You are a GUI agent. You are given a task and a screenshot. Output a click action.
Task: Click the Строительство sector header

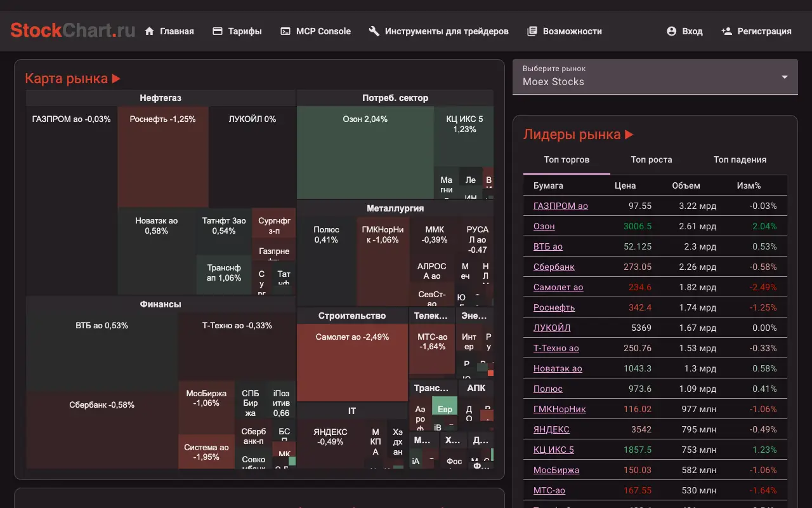click(x=352, y=316)
